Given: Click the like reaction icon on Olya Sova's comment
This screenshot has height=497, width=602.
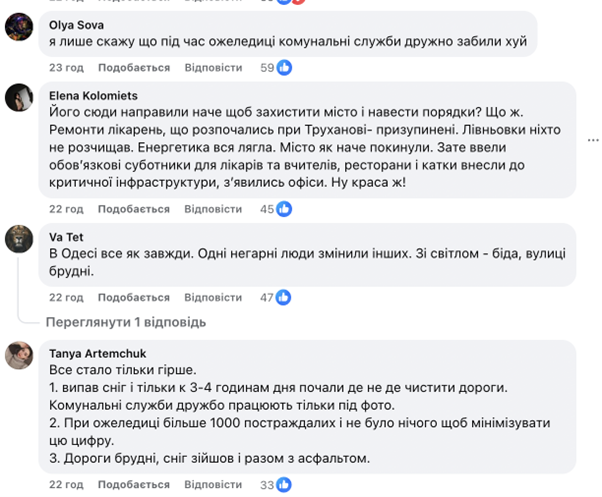Looking at the screenshot, I should click(284, 68).
